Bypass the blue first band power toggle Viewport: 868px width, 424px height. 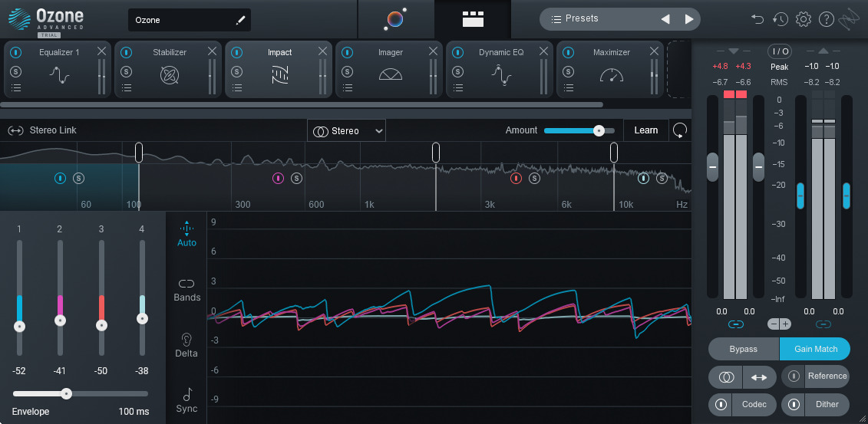pyautogui.click(x=61, y=178)
